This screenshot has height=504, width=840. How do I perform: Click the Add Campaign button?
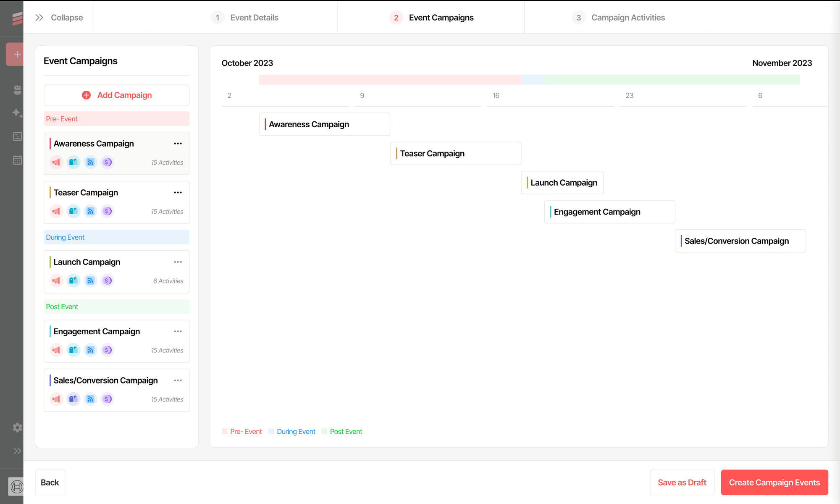click(116, 95)
